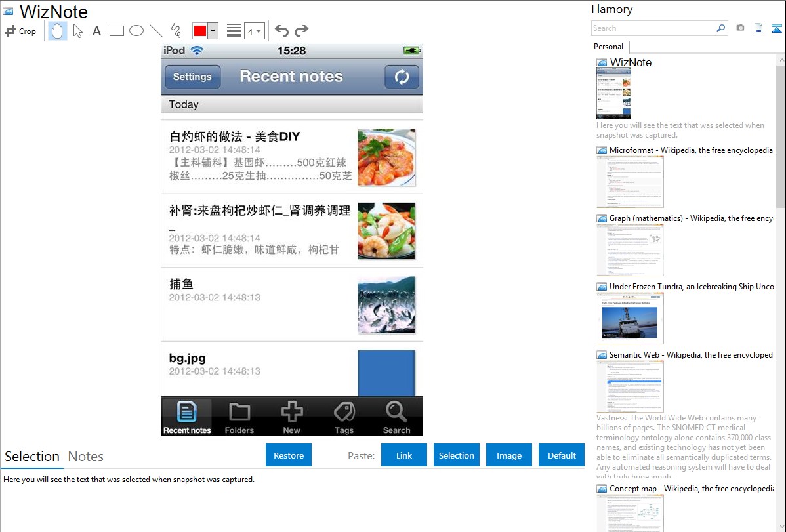Image resolution: width=786 pixels, height=532 pixels.
Task: Select the straight line tool
Action: [156, 31]
